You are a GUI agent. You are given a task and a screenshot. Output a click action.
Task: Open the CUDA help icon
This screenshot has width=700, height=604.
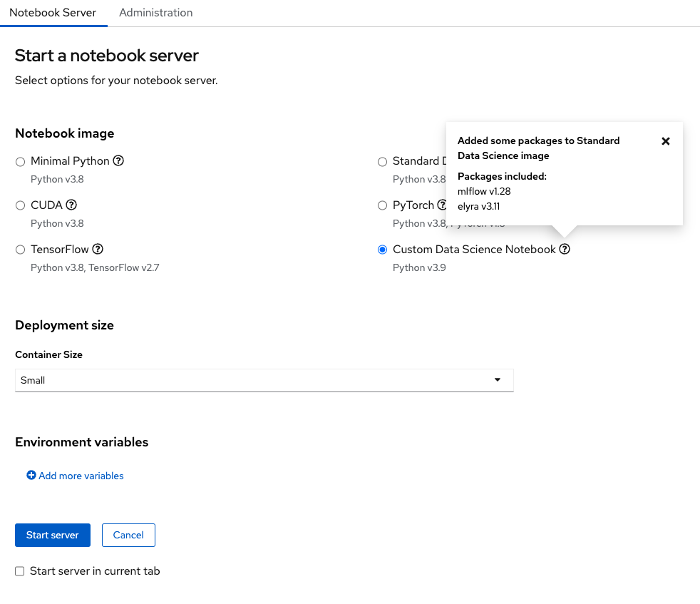[71, 205]
